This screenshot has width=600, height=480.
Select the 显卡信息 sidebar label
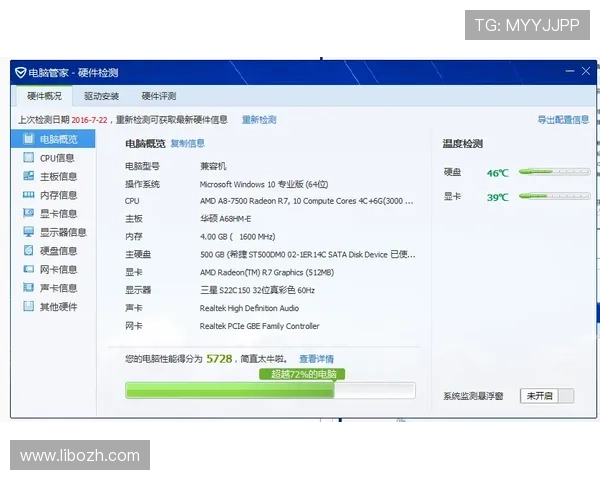click(x=59, y=214)
